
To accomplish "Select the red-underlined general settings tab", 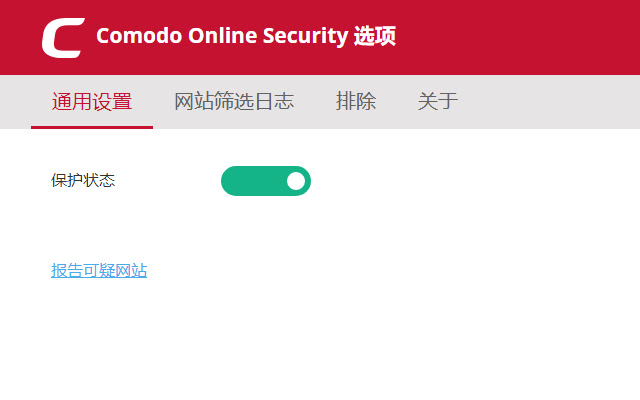I will [92, 101].
